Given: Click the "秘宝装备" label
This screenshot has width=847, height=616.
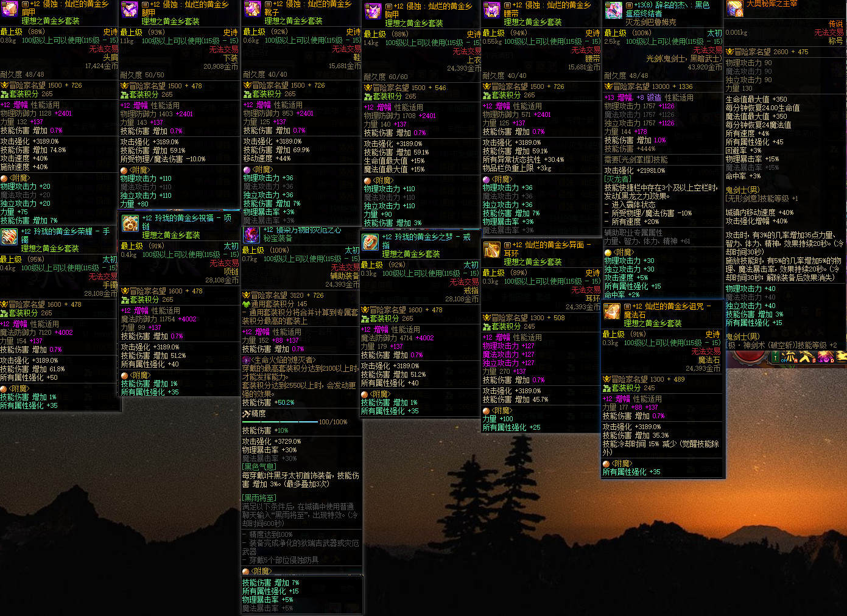Looking at the screenshot, I should (x=278, y=239).
